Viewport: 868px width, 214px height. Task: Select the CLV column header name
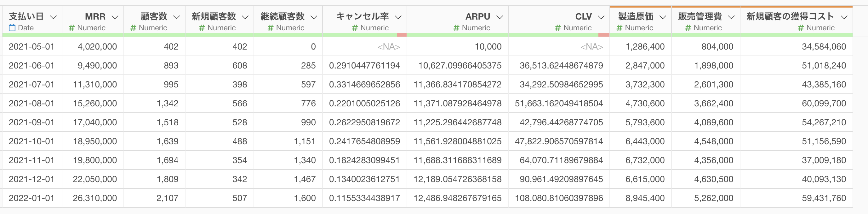tap(583, 16)
